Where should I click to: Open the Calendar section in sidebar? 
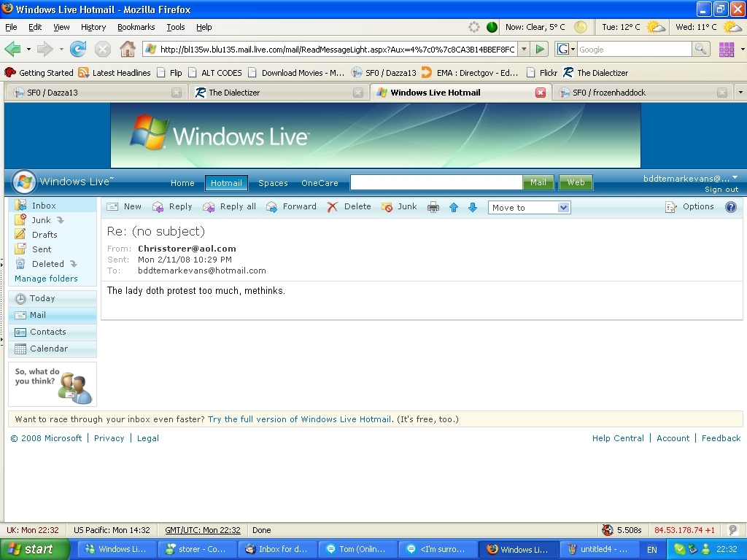coord(48,349)
